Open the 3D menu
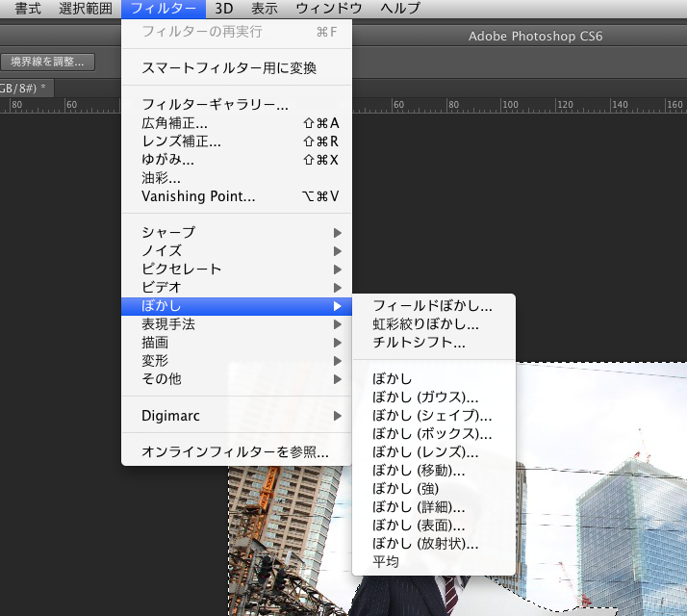Image resolution: width=687 pixels, height=616 pixels. 223,9
